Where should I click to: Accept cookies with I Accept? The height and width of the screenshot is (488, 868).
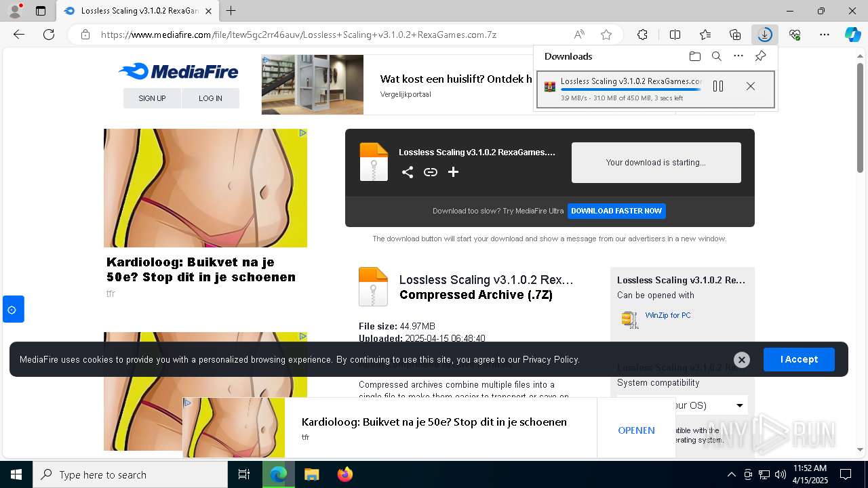point(799,359)
